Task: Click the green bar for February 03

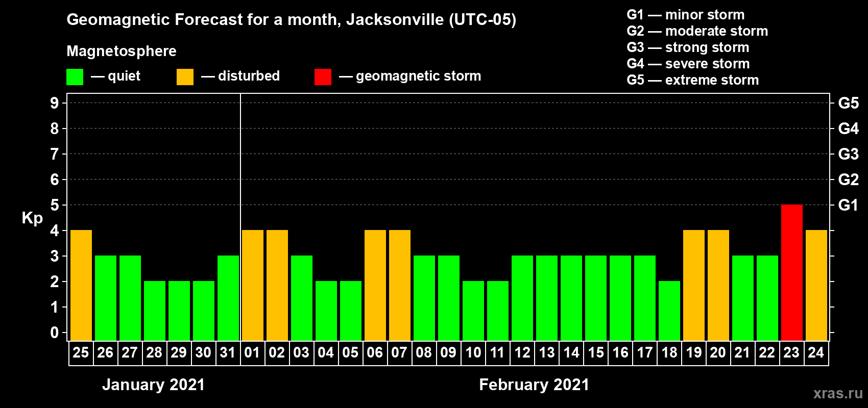Action: [302, 298]
